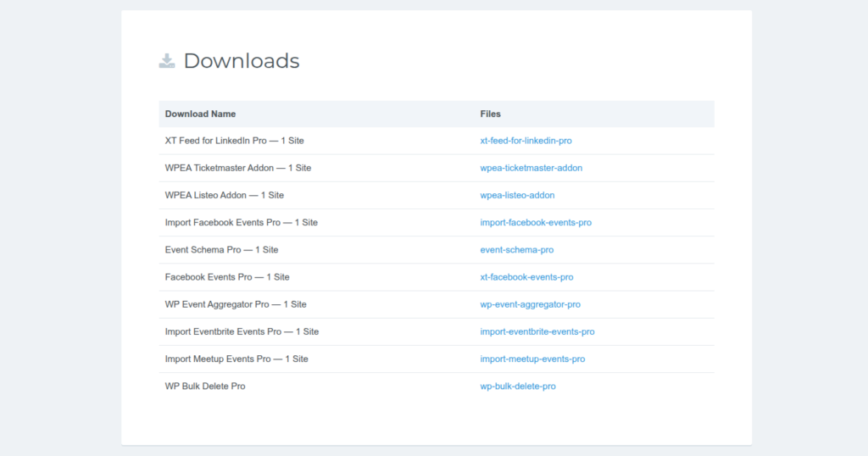Download the event-schema-pro file

click(516, 250)
